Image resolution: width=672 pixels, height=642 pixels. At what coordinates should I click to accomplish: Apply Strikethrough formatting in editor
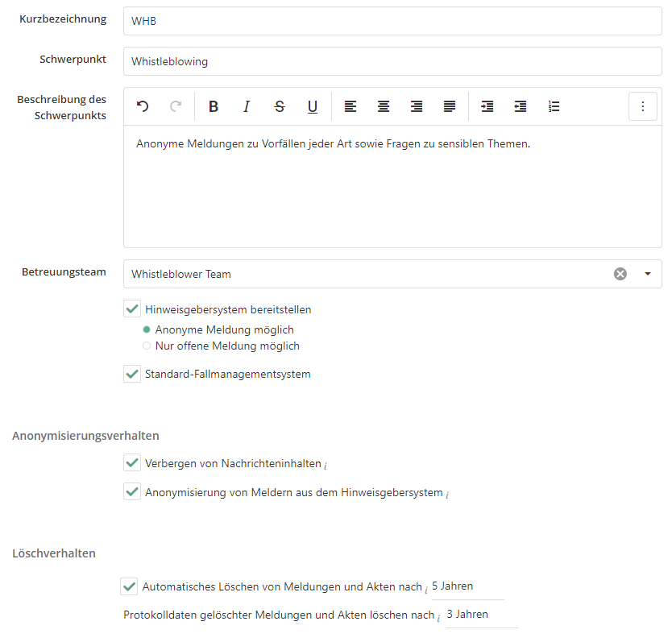click(x=280, y=106)
